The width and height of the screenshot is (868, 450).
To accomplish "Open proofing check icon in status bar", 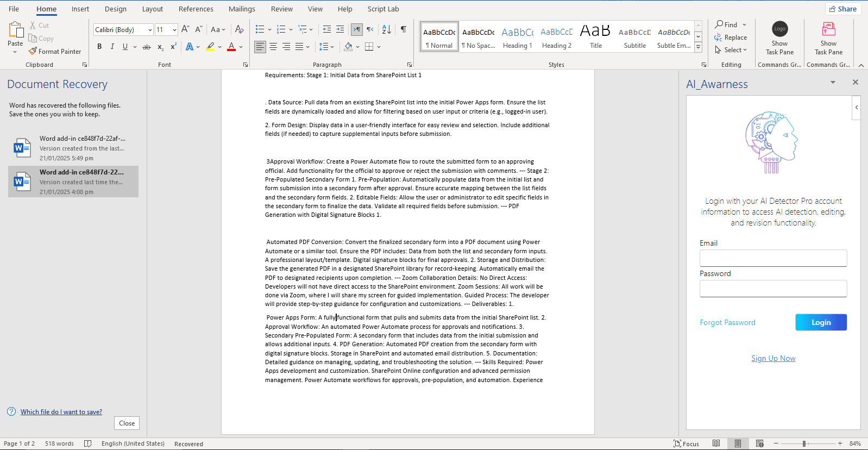I will coord(88,443).
